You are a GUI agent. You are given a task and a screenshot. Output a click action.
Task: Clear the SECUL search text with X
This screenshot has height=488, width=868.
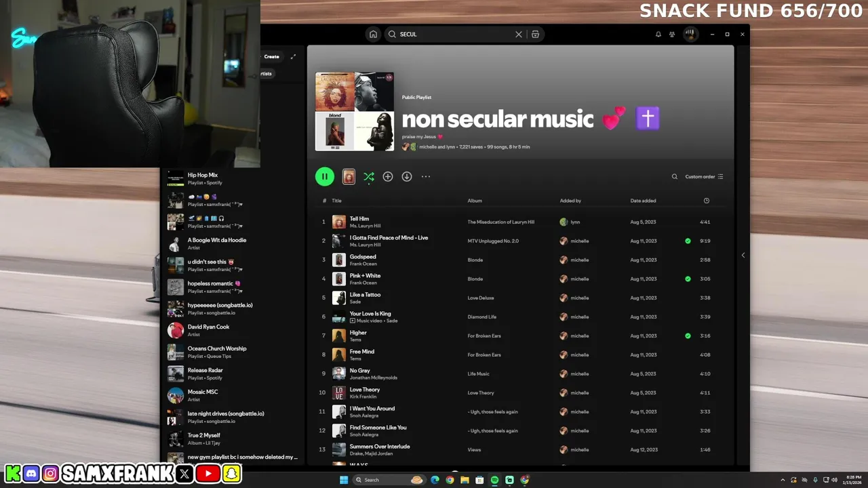pyautogui.click(x=519, y=34)
